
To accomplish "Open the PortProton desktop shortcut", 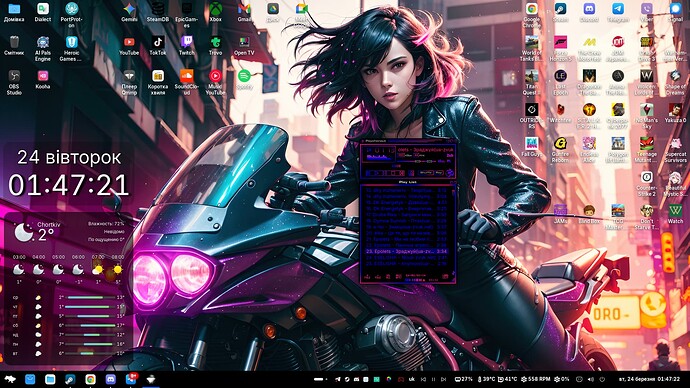I will click(x=71, y=15).
